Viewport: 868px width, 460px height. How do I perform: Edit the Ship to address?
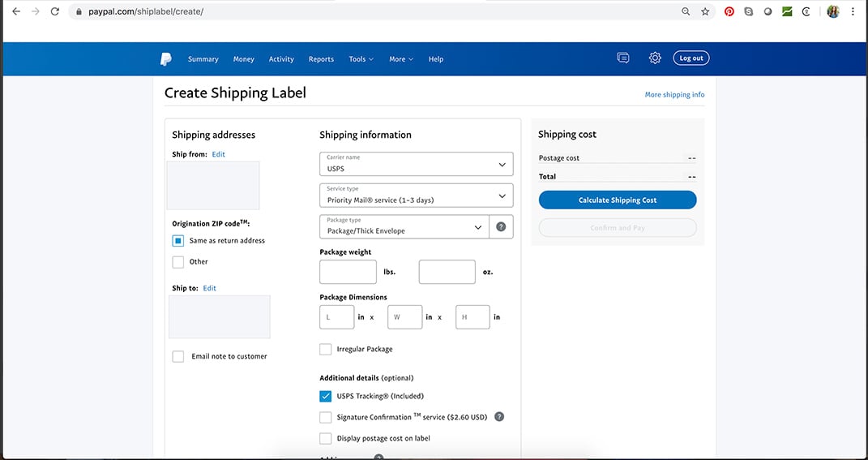pos(209,288)
